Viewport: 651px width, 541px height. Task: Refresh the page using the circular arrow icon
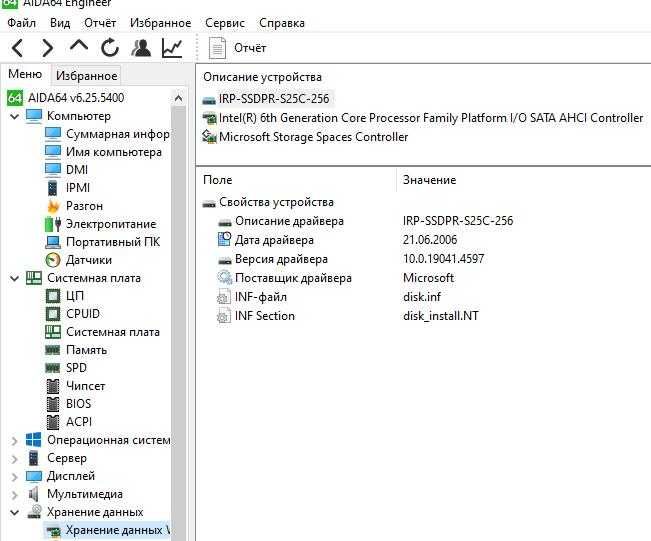[x=110, y=48]
